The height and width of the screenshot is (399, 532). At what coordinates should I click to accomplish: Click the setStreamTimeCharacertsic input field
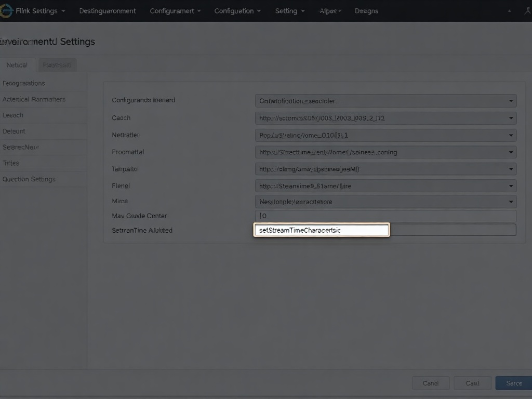(322, 230)
